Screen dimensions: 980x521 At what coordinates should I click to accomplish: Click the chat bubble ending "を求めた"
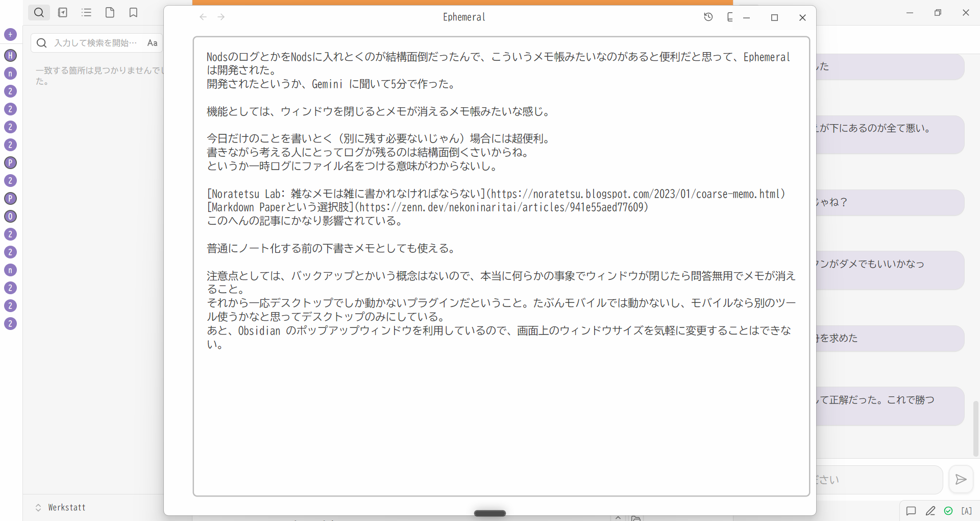(x=890, y=338)
